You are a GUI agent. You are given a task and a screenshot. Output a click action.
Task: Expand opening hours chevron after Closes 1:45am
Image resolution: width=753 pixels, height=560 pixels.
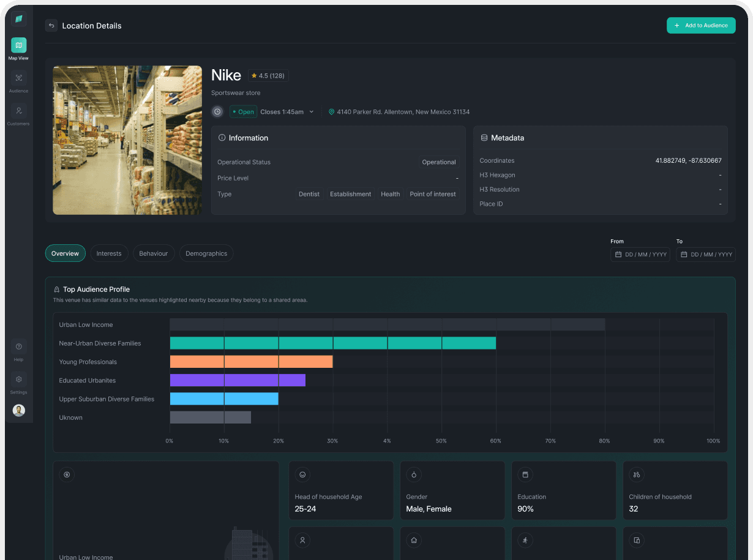tap(311, 112)
